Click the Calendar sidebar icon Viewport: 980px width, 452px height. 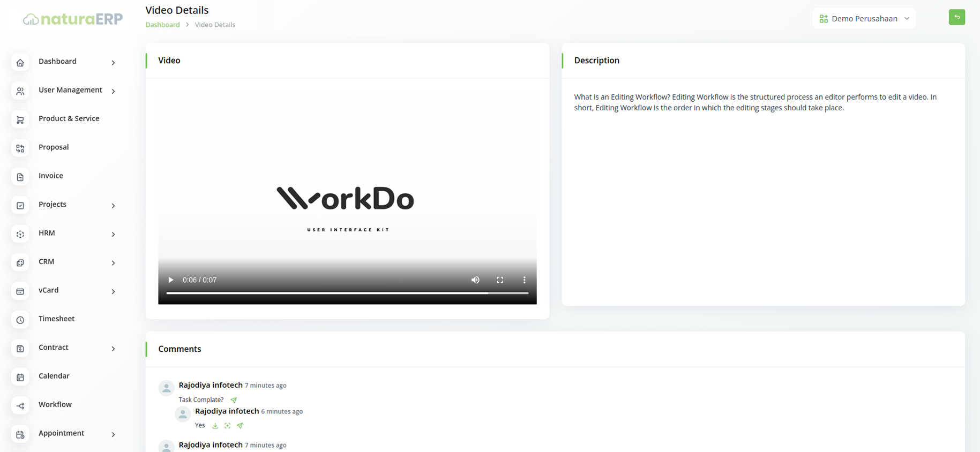20,377
